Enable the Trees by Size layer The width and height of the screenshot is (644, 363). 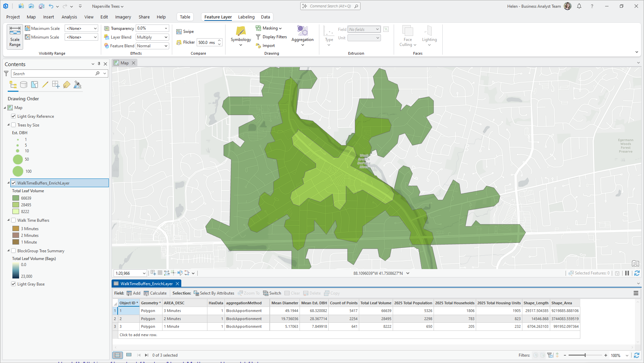[13, 125]
